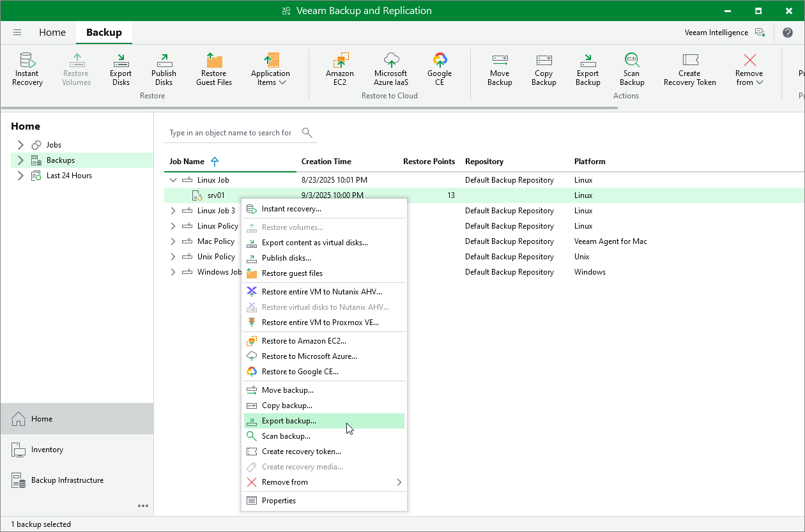This screenshot has height=532, width=805.
Task: Open the Backup Infrastructure view
Action: pos(77,480)
